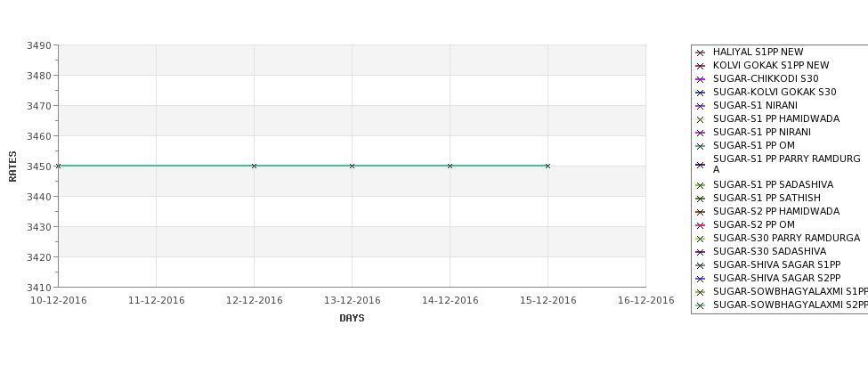The width and height of the screenshot is (868, 382).
Task: Click the 16-12-2016 date axis label
Action: pos(646,300)
